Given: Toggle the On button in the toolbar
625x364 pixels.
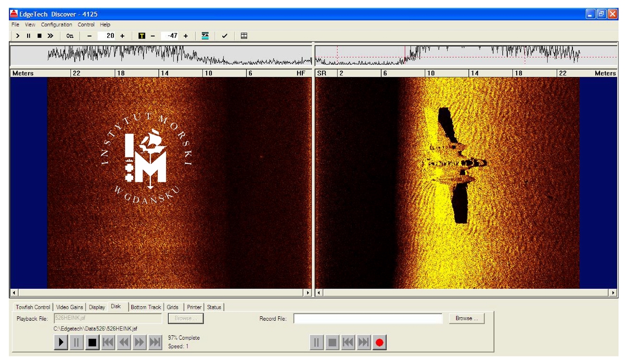Looking at the screenshot, I should tap(70, 36).
